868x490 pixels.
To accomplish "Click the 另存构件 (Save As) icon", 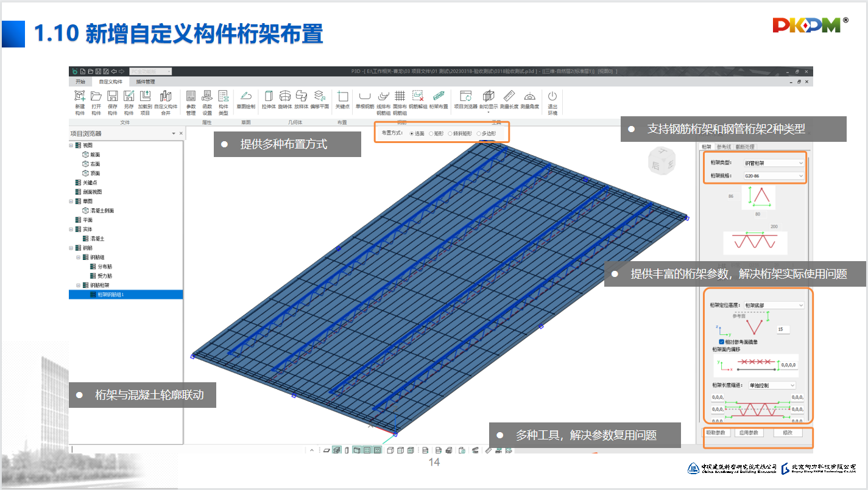I will click(x=129, y=96).
